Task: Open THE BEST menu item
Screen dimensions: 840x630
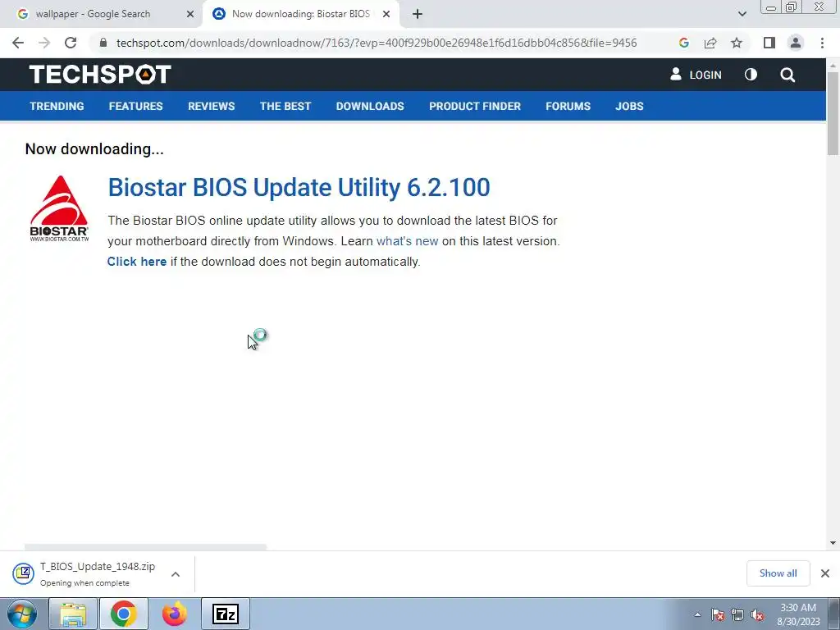Action: click(285, 106)
